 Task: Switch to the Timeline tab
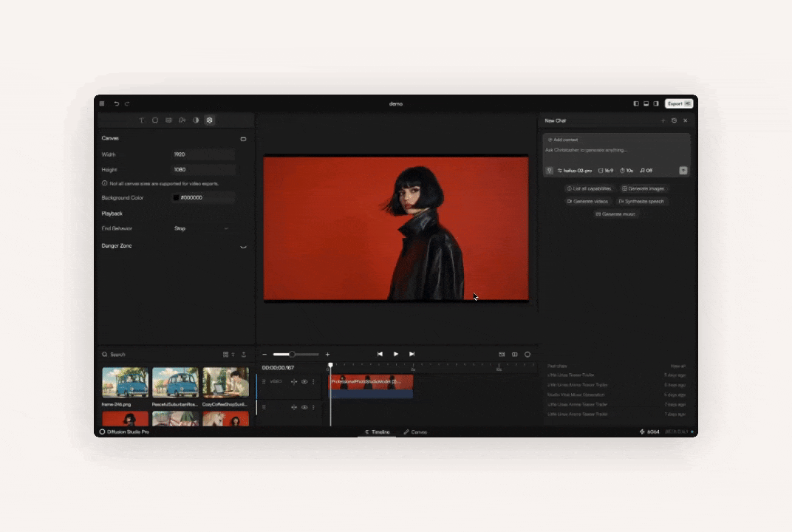(378, 432)
